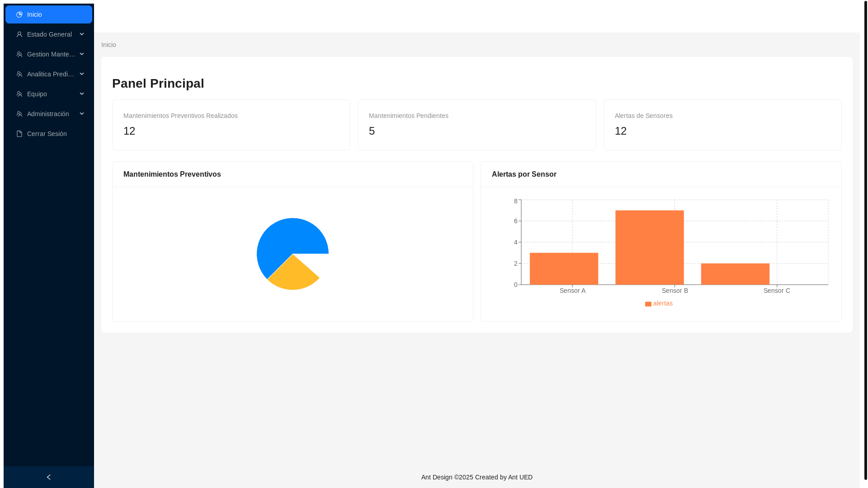Viewport: 868px width, 488px height.
Task: Click the y-axis label 4
Action: [x=516, y=242]
